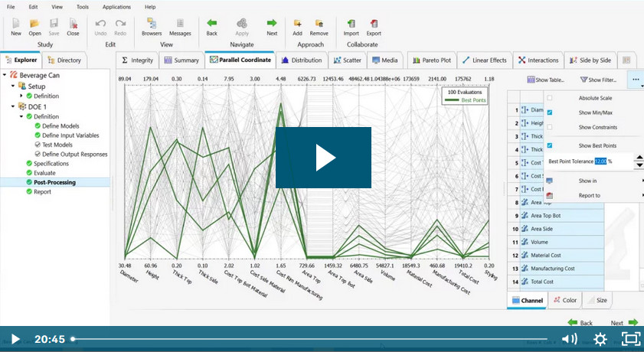Uncheck the Show Best Points option
Image resolution: width=644 pixels, height=352 pixels.
coord(550,145)
